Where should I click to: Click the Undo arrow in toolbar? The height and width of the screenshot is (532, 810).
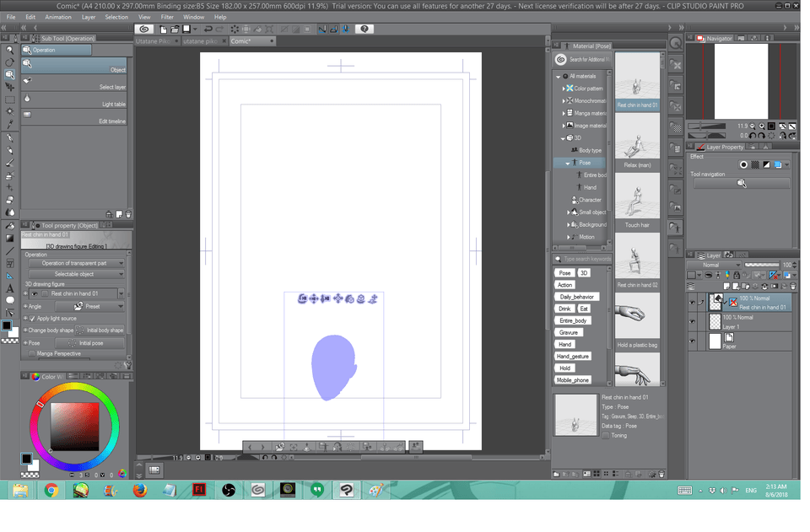[x=208, y=29]
